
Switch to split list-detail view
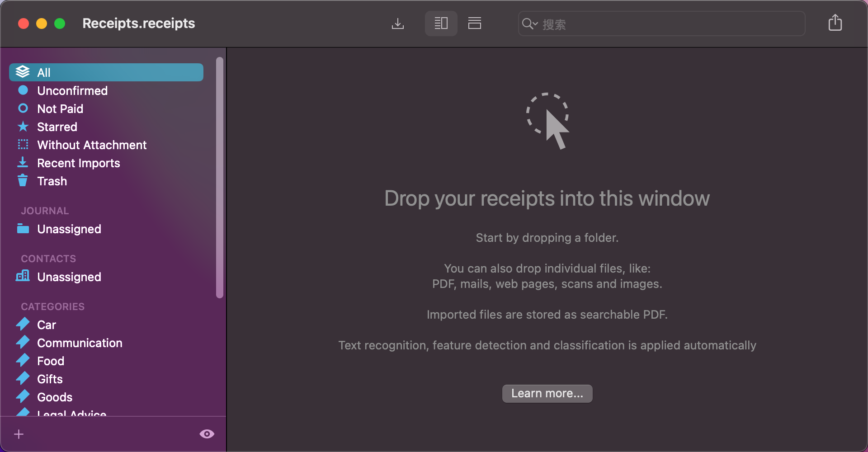click(x=441, y=24)
